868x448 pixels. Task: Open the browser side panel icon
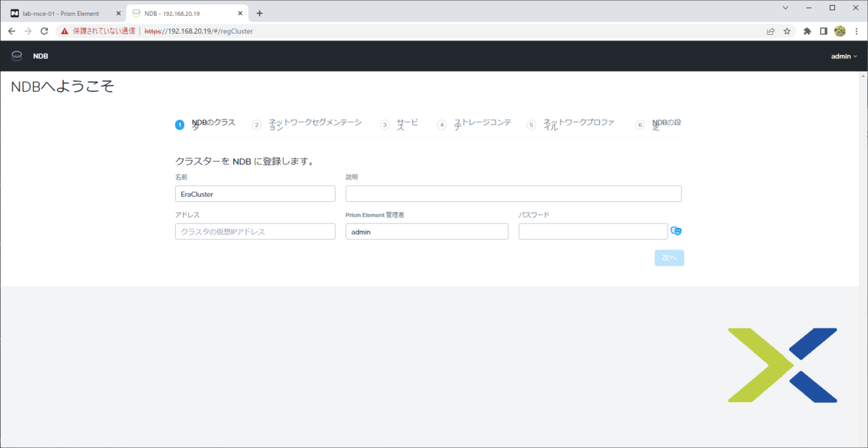pyautogui.click(x=823, y=31)
